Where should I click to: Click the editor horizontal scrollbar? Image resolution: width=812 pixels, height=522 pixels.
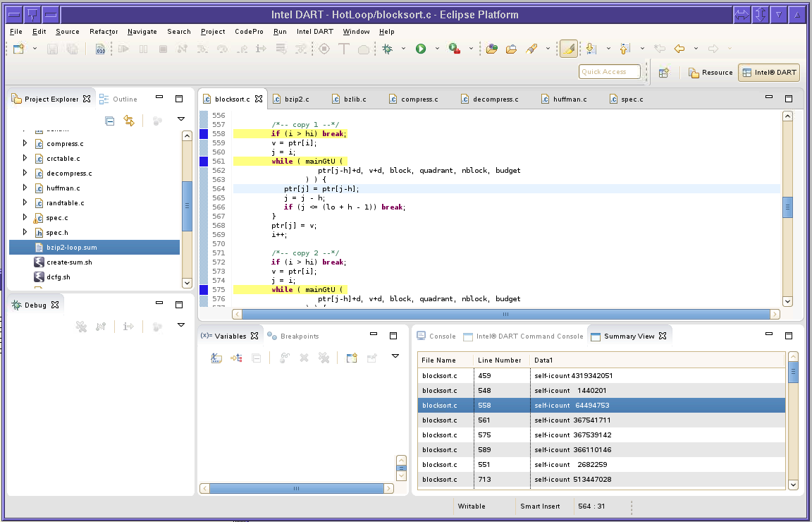pos(505,315)
